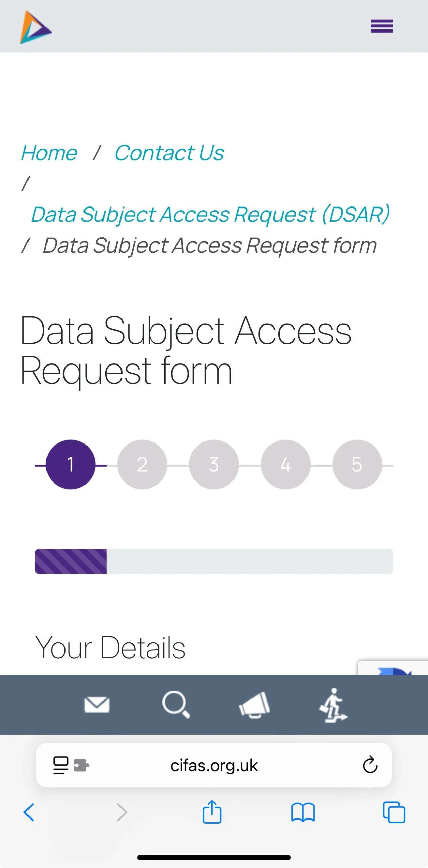Follow the Home breadcrumb link

49,153
